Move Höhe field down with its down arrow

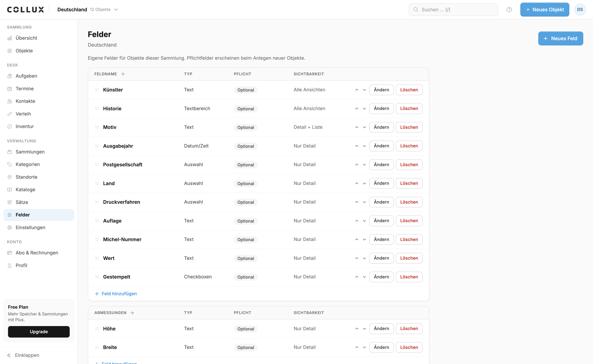(364, 329)
